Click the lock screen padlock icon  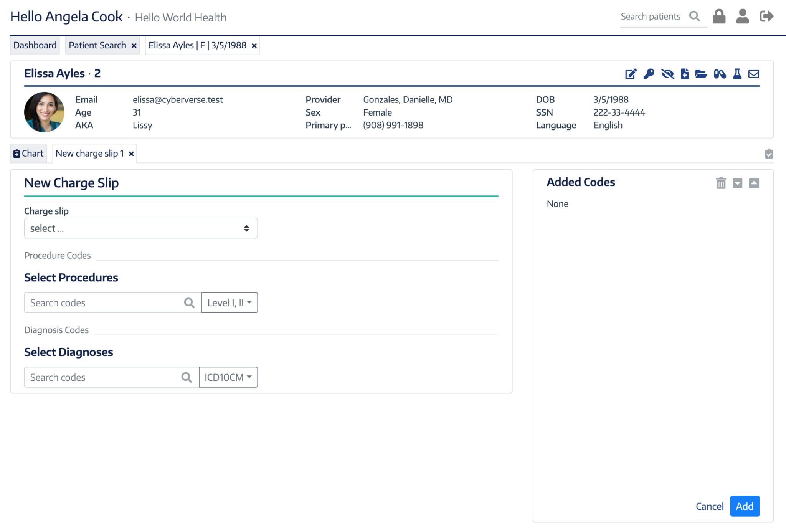click(x=719, y=17)
